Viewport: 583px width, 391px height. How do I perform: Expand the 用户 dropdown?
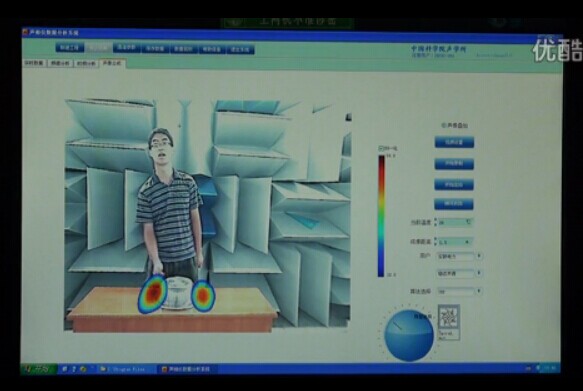[x=479, y=256]
